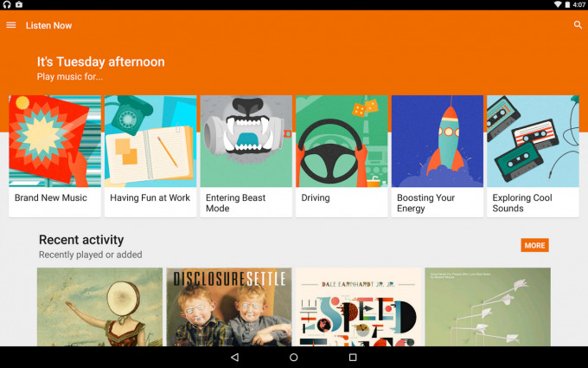Viewport: 588px width, 368px height.
Task: Open the album with head-drum cover art
Action: [99, 307]
